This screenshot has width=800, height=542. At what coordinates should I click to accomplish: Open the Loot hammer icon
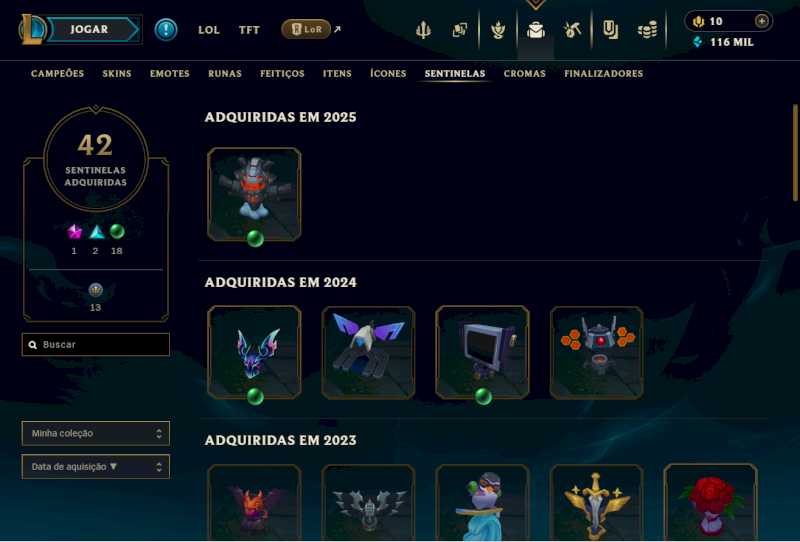click(572, 30)
